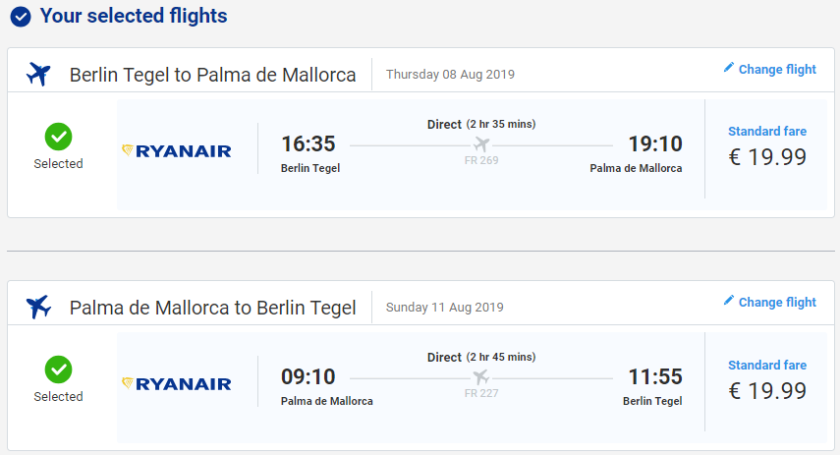Screen dimensions: 840x455
Task: Click the Ryanair logo on outbound flight
Action: click(x=176, y=151)
